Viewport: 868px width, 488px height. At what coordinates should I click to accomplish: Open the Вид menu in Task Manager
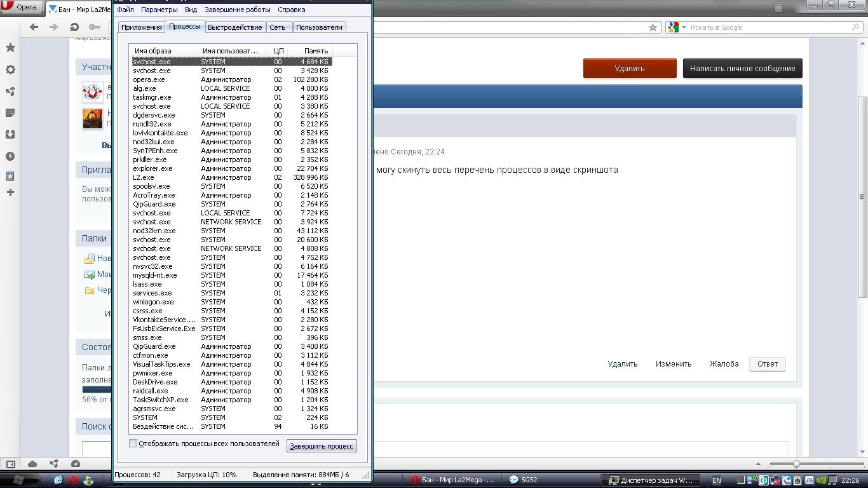point(191,10)
